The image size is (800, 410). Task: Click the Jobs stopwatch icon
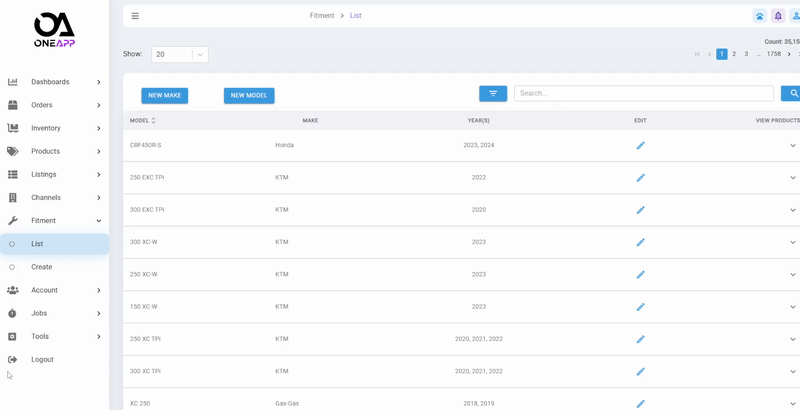(13, 313)
